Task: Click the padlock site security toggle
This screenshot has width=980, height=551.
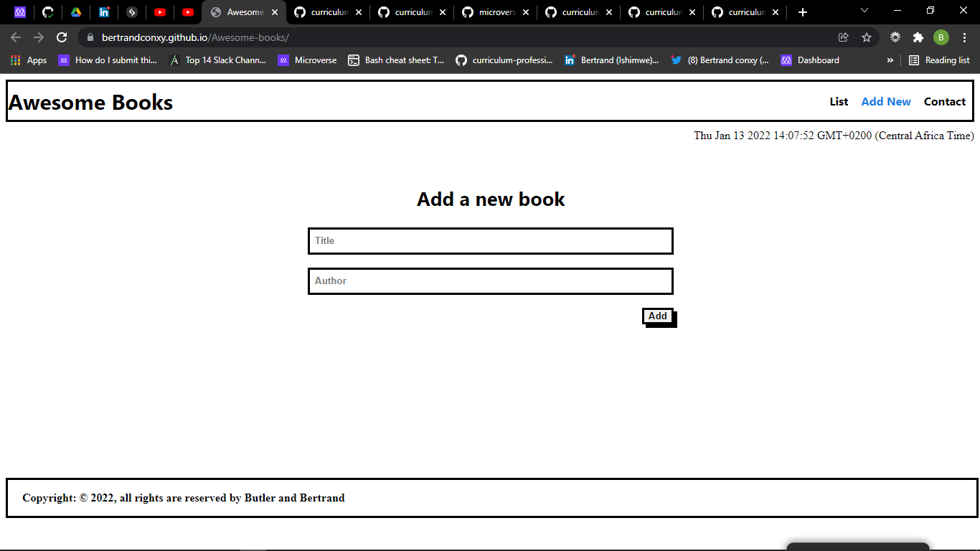Action: (90, 37)
